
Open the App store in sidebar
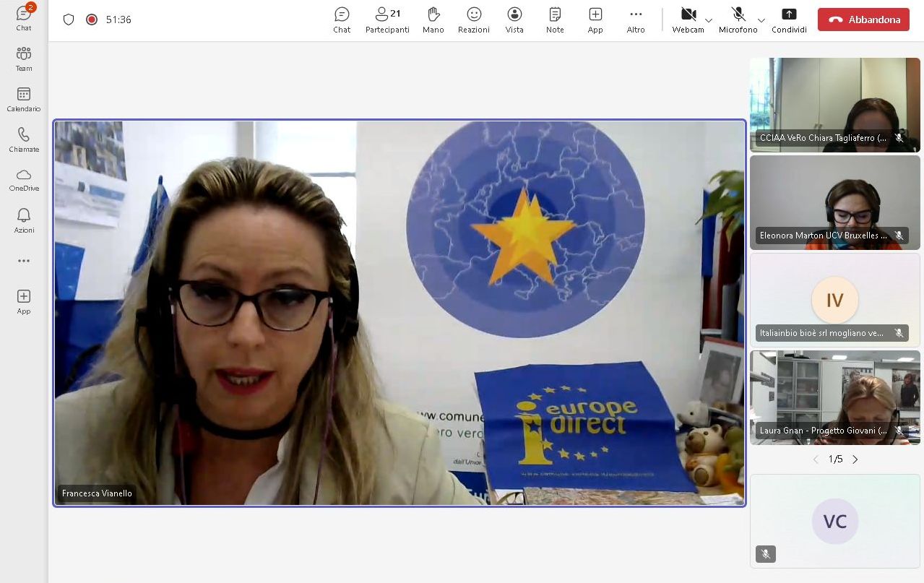click(24, 301)
